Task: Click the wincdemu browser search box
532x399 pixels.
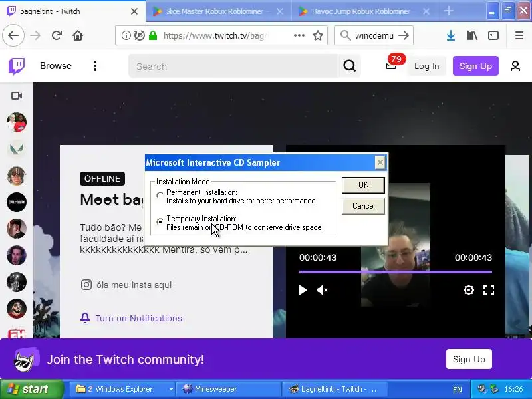Action: click(374, 35)
